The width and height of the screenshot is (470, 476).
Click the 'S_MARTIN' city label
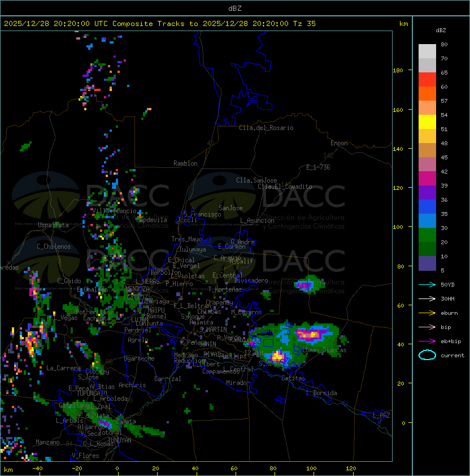[x=214, y=329]
